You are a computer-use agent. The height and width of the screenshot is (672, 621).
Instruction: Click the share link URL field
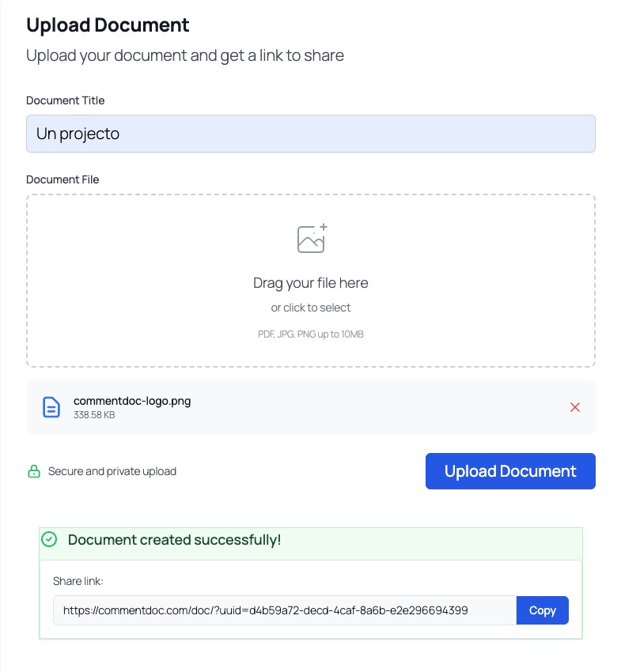pyautogui.click(x=285, y=610)
